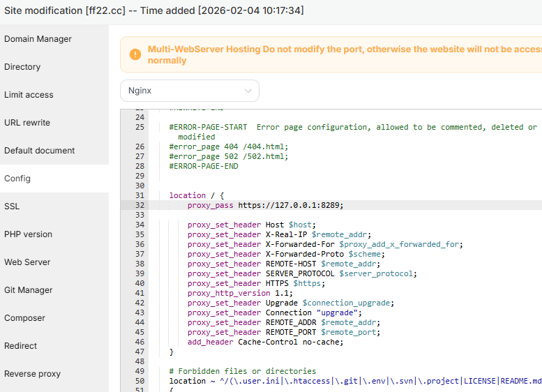The height and width of the screenshot is (392, 542).
Task: Switch to the PHP version tab
Action: (x=28, y=234)
